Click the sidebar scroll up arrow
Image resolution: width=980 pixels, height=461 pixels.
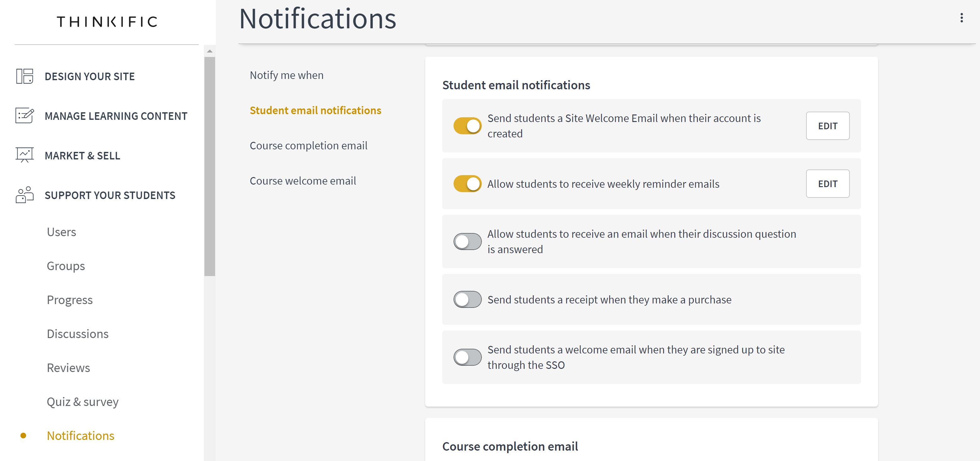coord(210,51)
